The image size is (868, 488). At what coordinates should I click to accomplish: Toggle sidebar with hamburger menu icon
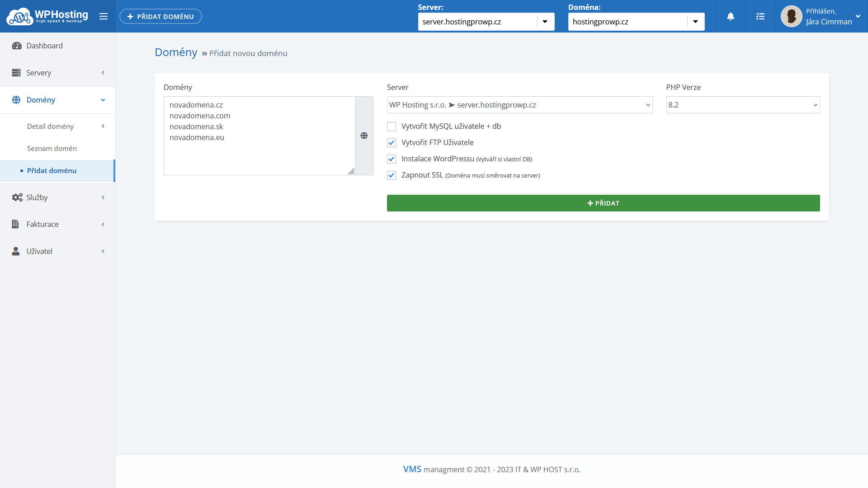click(104, 16)
